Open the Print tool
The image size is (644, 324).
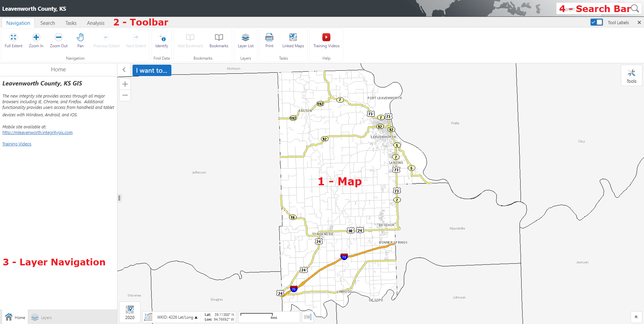[x=269, y=41]
